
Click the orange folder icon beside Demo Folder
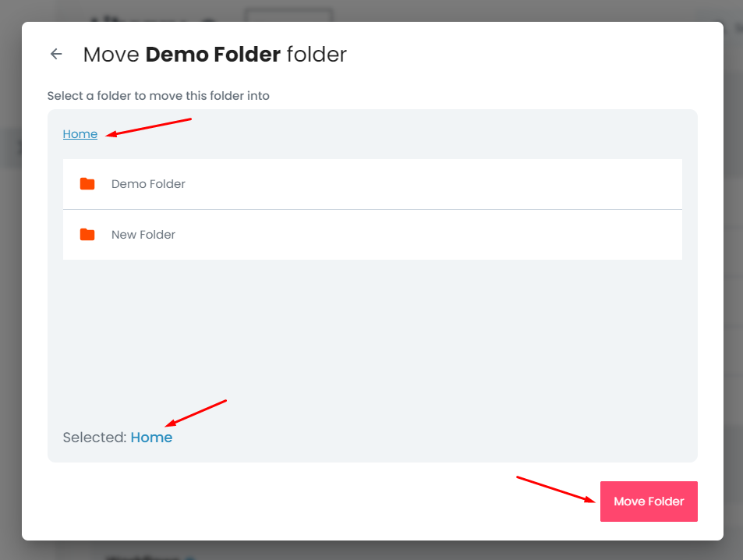coord(87,184)
